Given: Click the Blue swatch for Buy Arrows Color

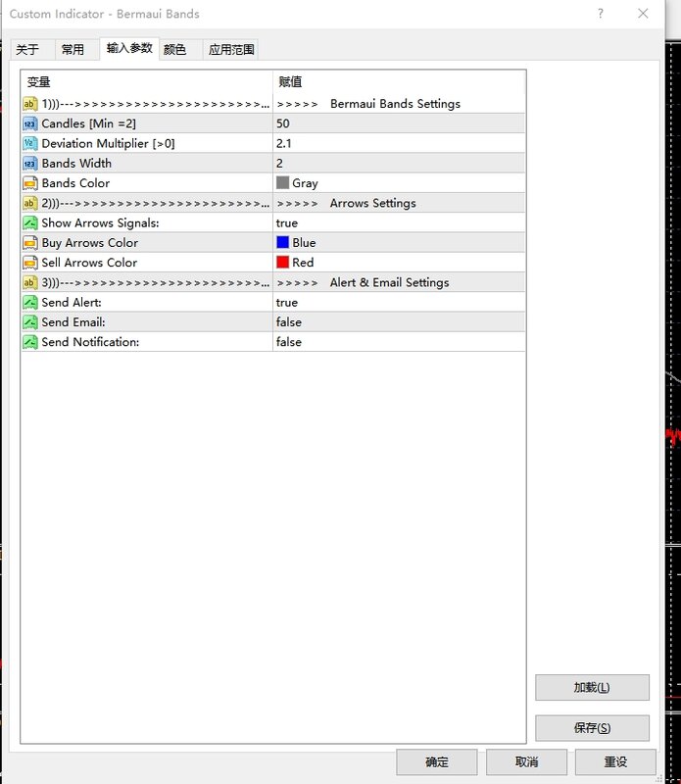Looking at the screenshot, I should (282, 242).
